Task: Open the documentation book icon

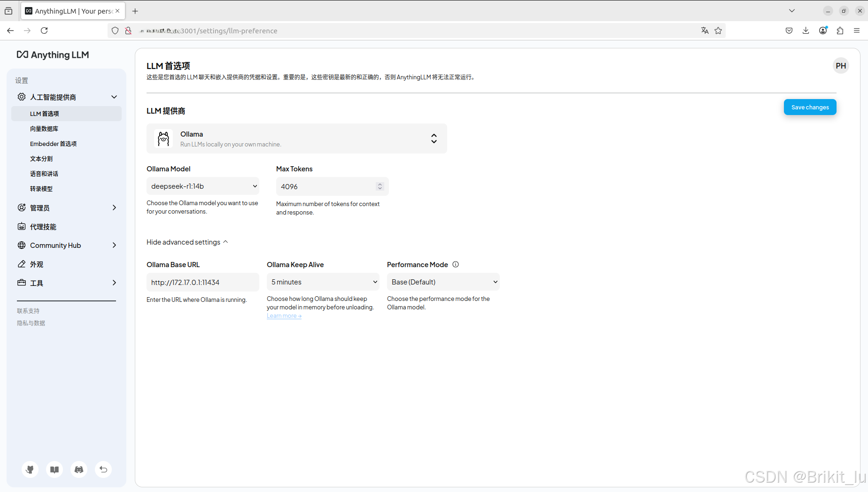Action: (54, 469)
